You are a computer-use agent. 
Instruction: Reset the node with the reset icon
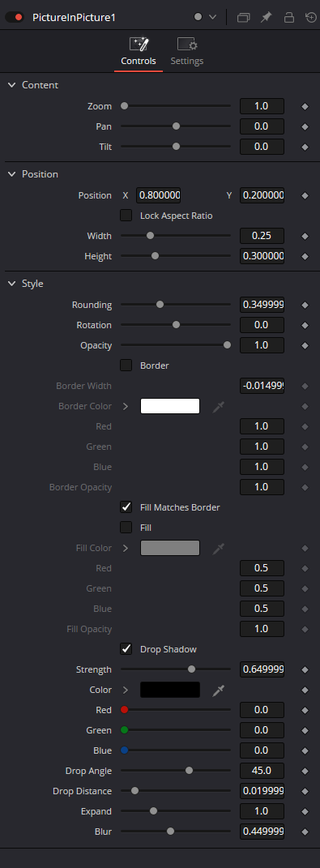tap(311, 17)
